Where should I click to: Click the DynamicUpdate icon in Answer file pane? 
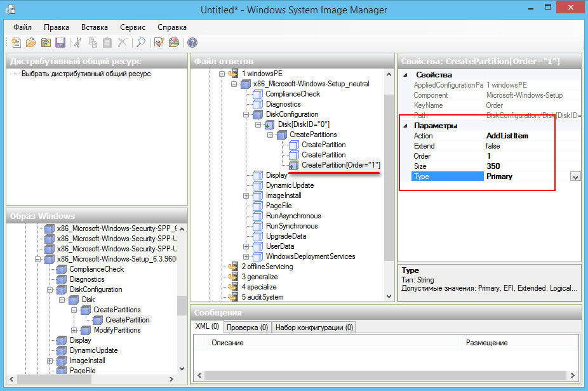(x=258, y=185)
